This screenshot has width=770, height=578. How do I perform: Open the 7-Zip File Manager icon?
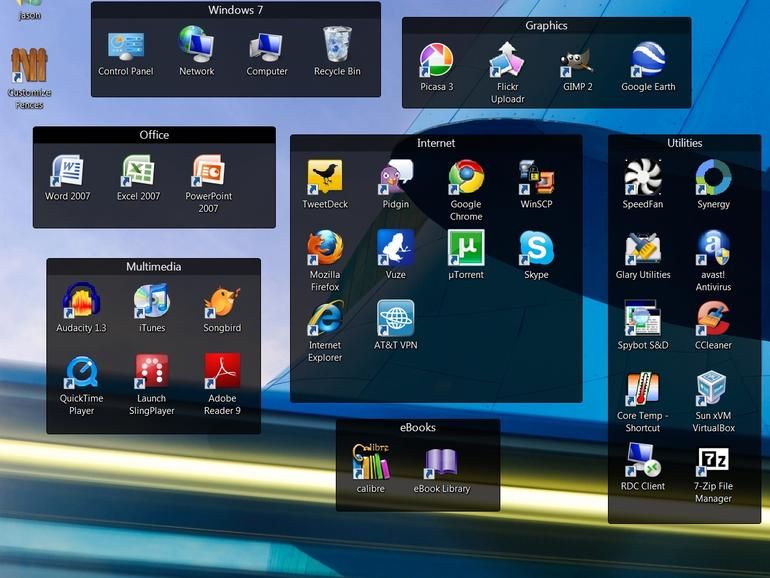(x=713, y=461)
